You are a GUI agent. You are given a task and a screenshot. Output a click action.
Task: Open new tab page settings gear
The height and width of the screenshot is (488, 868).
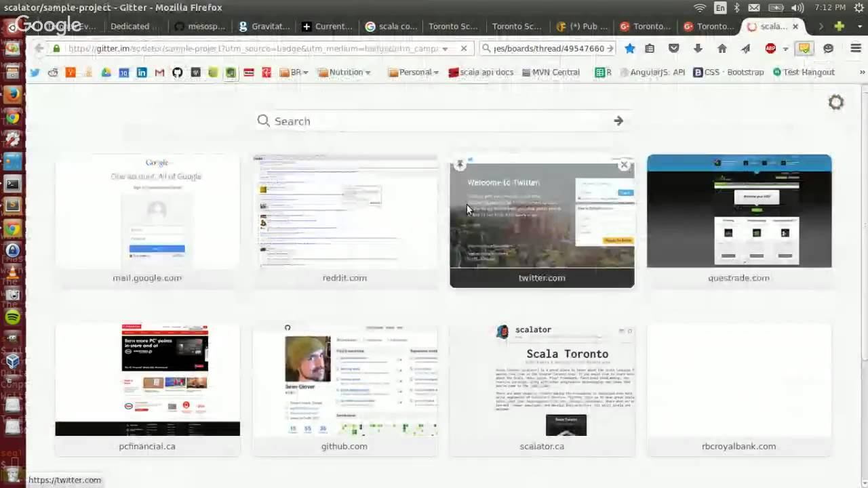click(x=836, y=102)
